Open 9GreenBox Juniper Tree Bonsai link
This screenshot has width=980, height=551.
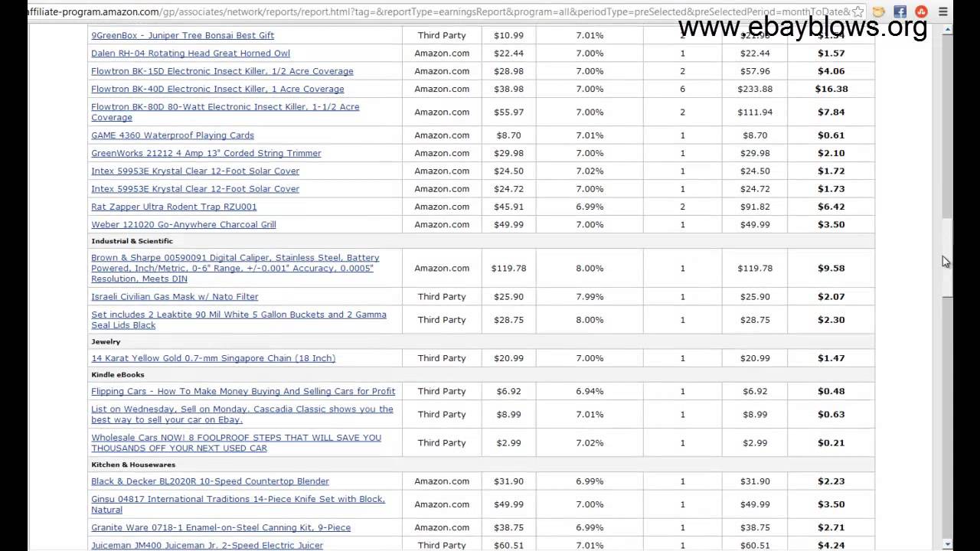coord(182,35)
